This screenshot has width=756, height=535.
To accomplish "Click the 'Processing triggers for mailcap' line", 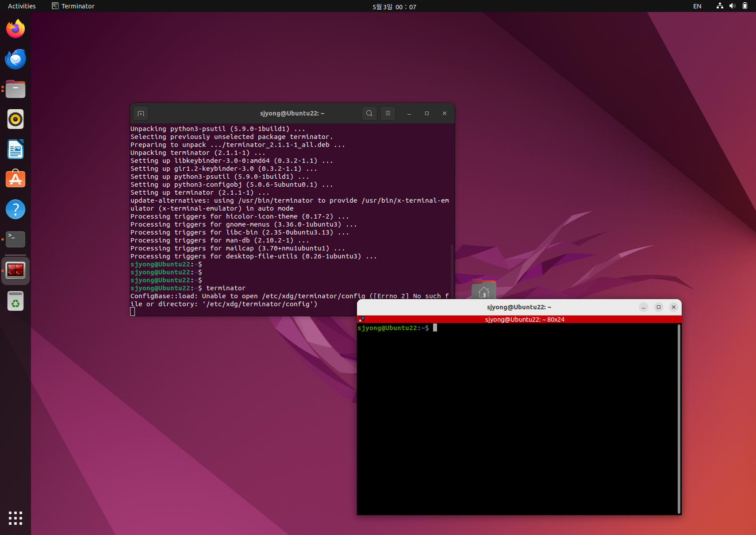I will [x=238, y=248].
